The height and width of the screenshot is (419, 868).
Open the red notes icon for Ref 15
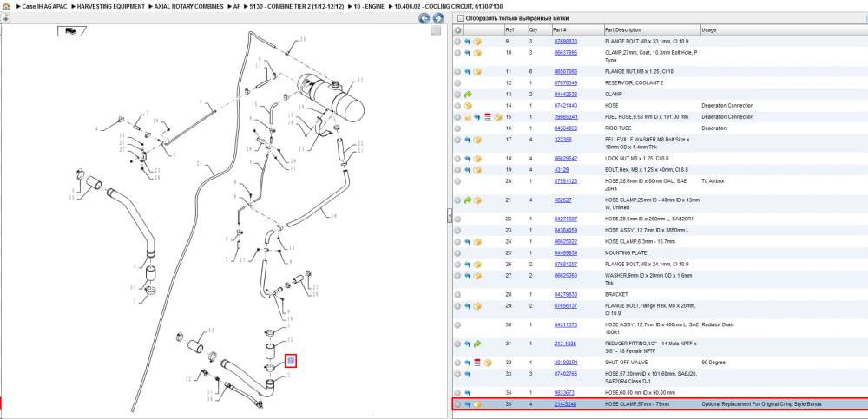point(488,117)
